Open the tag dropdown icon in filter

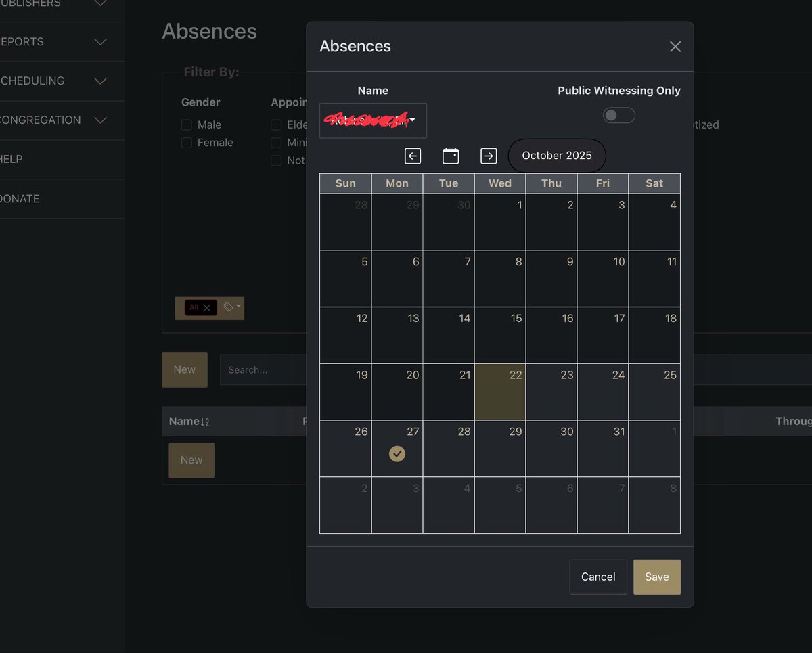click(x=232, y=307)
